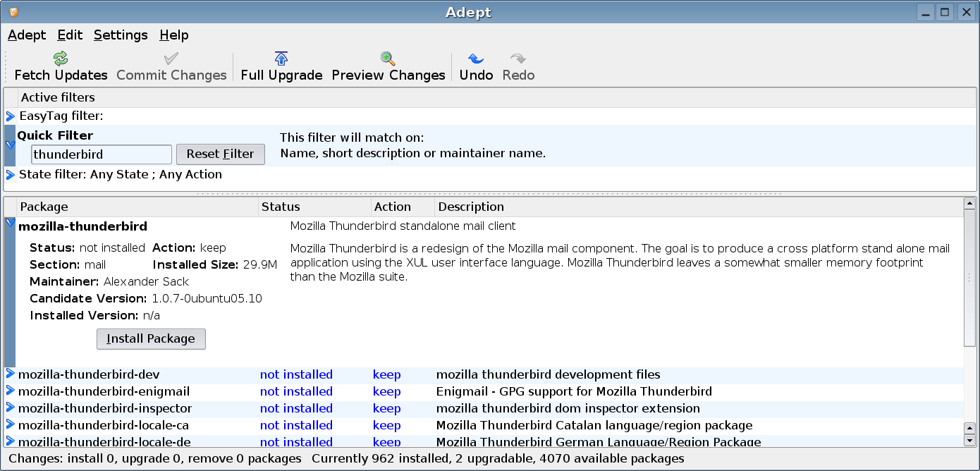Expand mozilla-thunderbird-inspector package row

tap(10, 408)
